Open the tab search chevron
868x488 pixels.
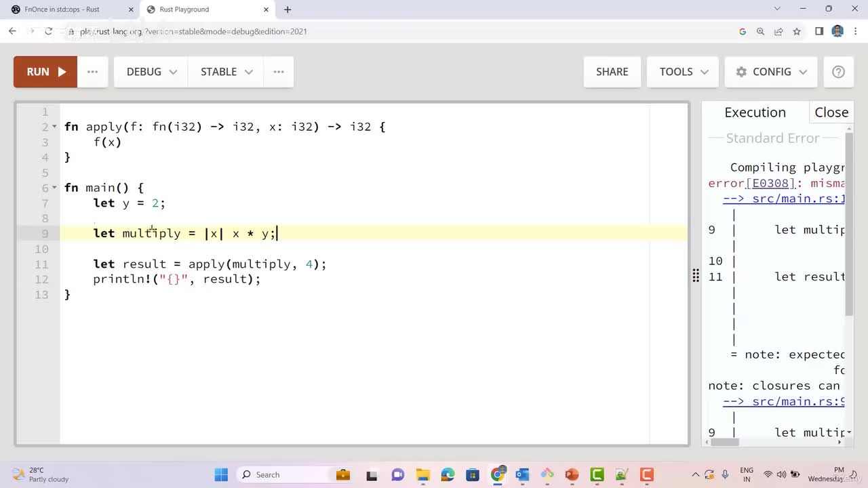point(777,9)
